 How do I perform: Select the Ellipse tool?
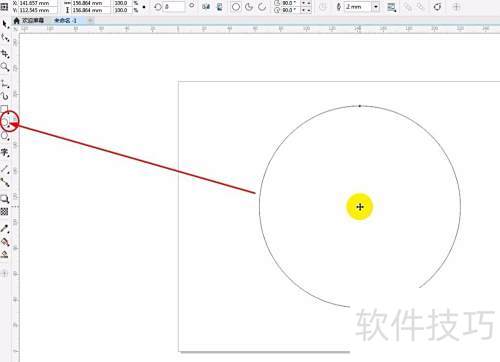pos(5,122)
